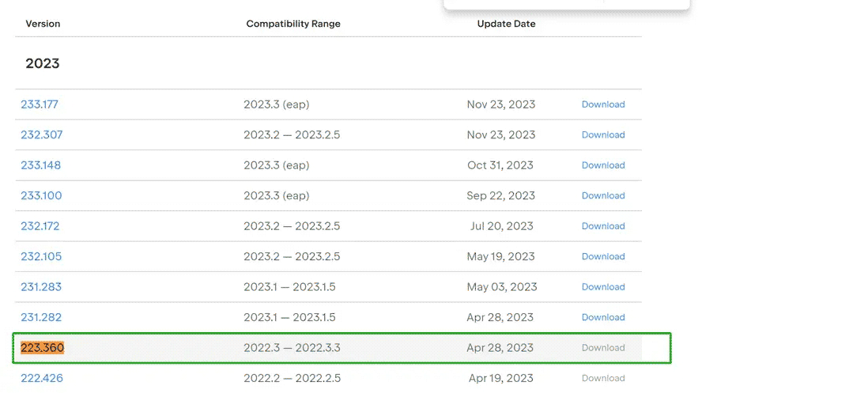Download the 233.148 release
The image size is (868, 393).
603,165
